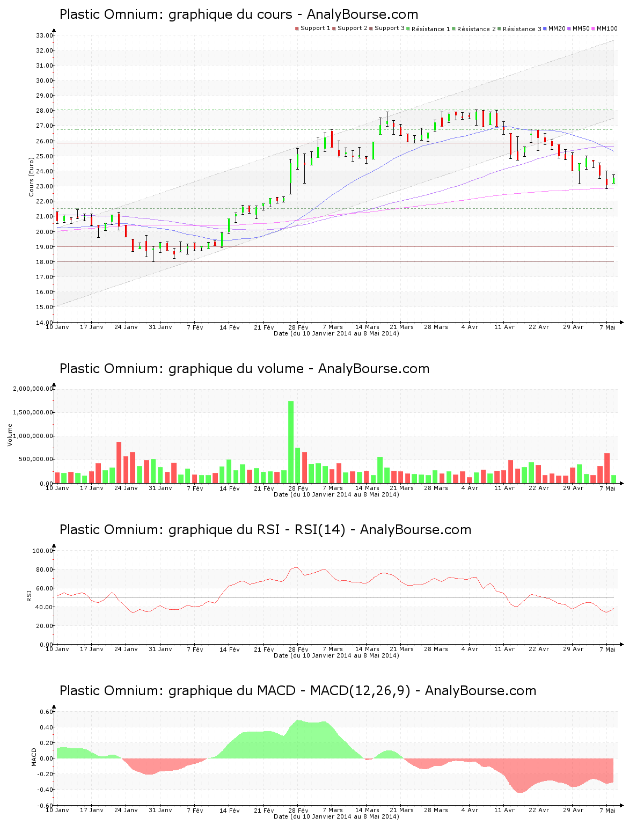Screen dimensions: 644x832
Task: Click the 'Date (du 10 Janvier...)' caption under MACD chart
Action: (x=336, y=816)
